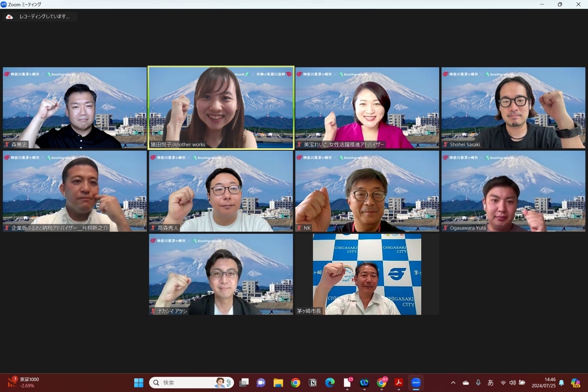
Task: Toggle the microphone tray icon
Action: 478,383
